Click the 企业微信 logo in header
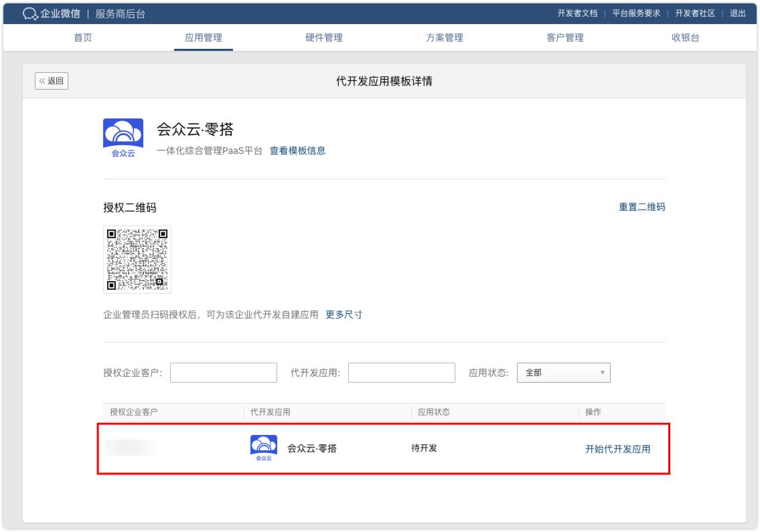Viewport: 760px width, 532px height. pos(51,13)
